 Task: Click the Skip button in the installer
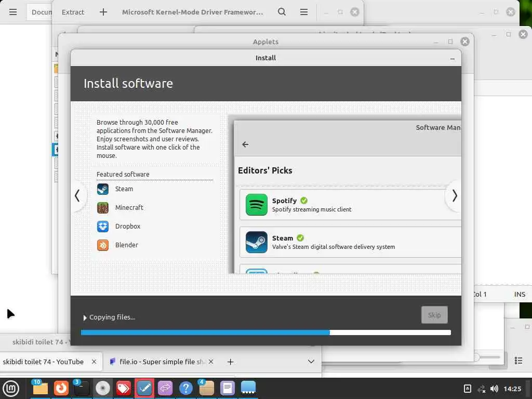tap(434, 315)
